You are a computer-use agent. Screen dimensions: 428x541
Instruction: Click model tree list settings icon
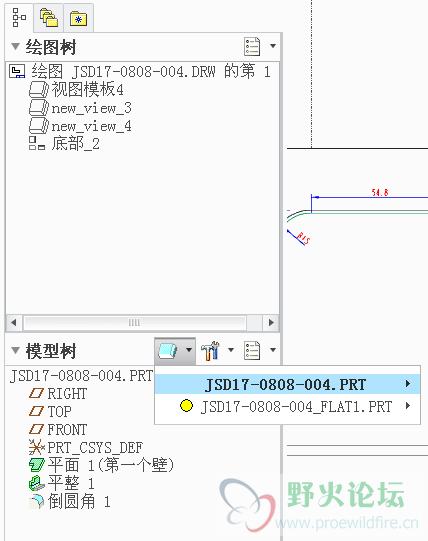(x=252, y=351)
